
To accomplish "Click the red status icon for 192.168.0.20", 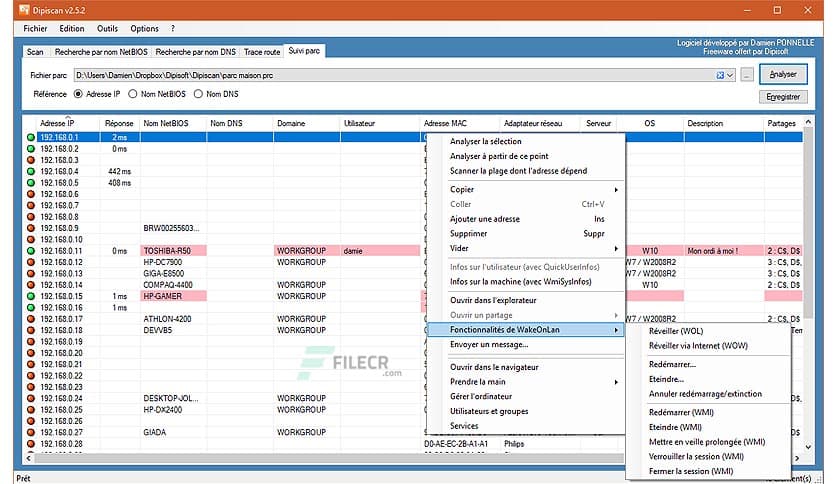I will [x=31, y=353].
